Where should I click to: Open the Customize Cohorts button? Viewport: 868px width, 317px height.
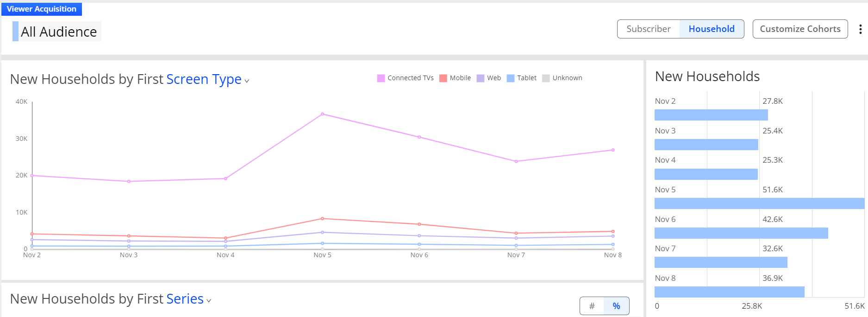coord(800,29)
